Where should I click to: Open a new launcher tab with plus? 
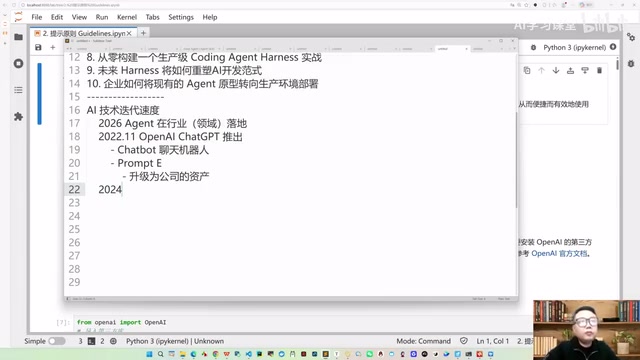pyautogui.click(x=143, y=33)
